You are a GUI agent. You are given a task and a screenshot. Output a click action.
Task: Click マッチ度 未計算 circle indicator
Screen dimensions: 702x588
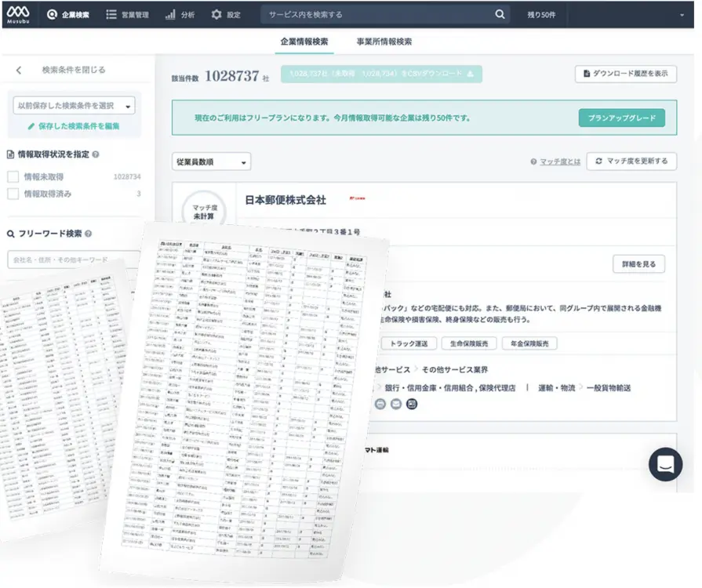(x=204, y=212)
